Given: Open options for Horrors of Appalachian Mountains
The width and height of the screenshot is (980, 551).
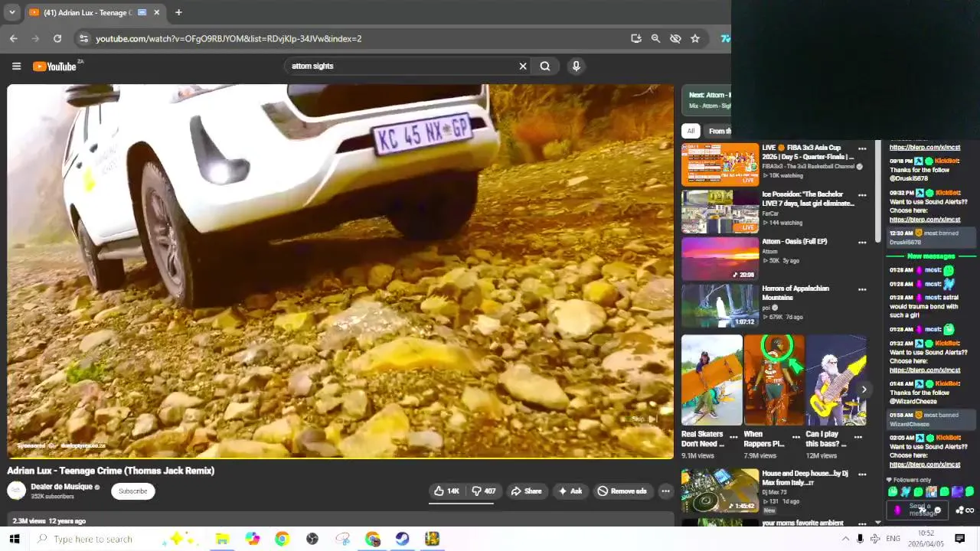Looking at the screenshot, I should 862,289.
